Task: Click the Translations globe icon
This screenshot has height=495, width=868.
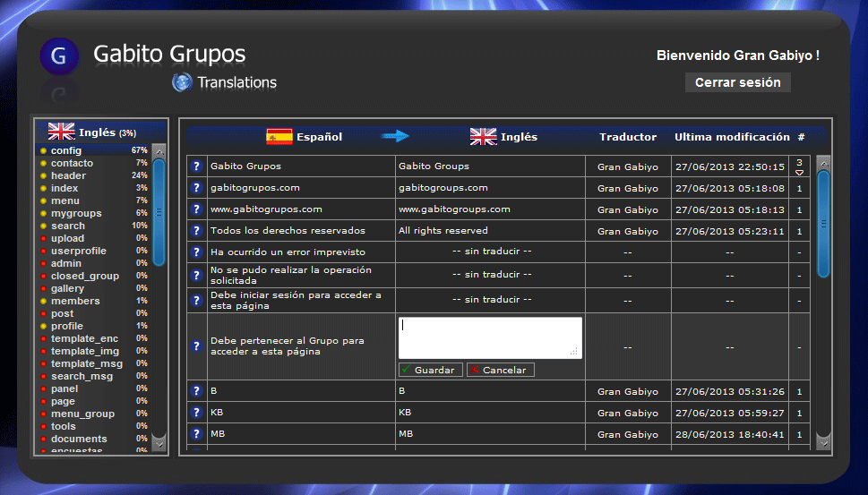Action: pyautogui.click(x=182, y=83)
